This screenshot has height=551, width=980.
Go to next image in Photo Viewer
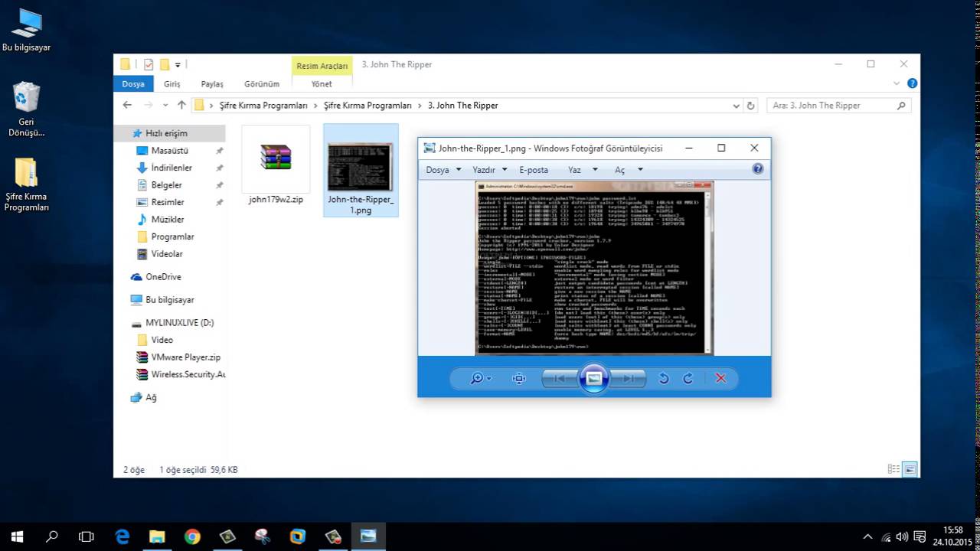[628, 378]
